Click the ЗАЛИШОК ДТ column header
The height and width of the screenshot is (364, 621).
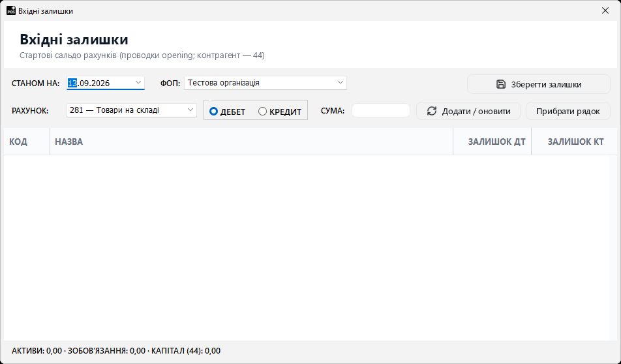pos(492,142)
